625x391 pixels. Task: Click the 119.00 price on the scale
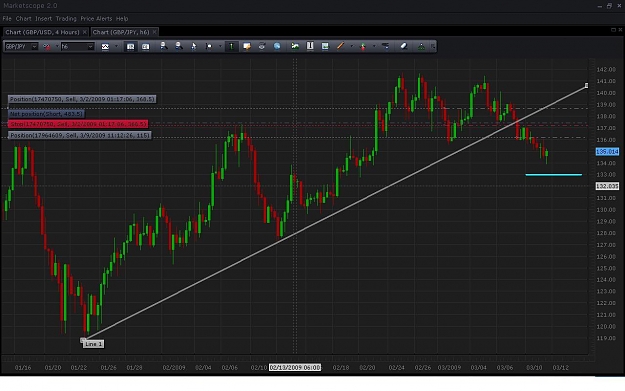pos(606,338)
